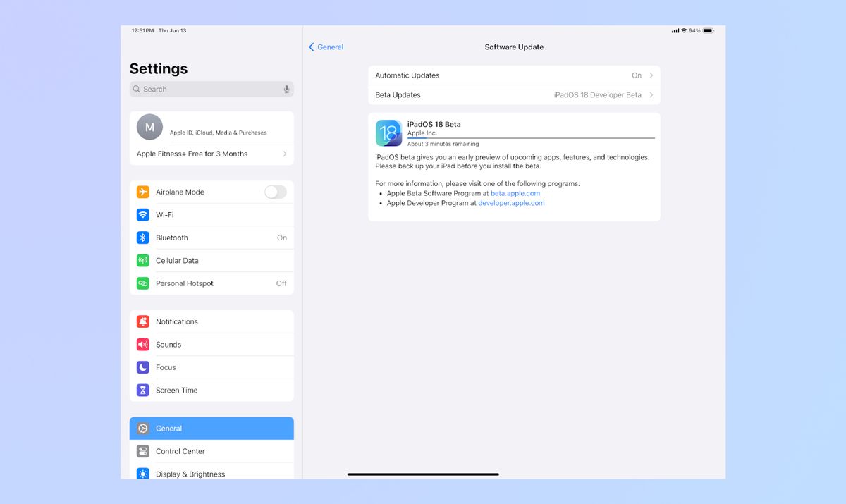Click the iPadOS 18 Beta app icon
This screenshot has height=504, width=846.
tap(388, 133)
